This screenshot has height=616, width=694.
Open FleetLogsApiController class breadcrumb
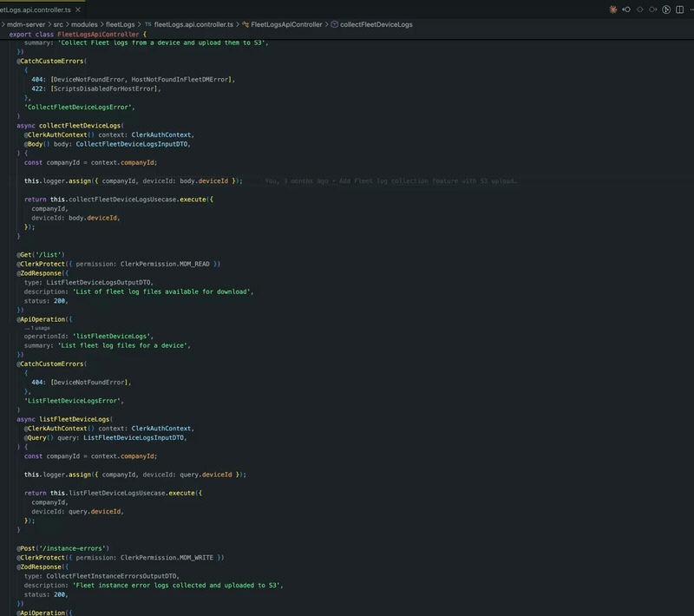tap(286, 24)
